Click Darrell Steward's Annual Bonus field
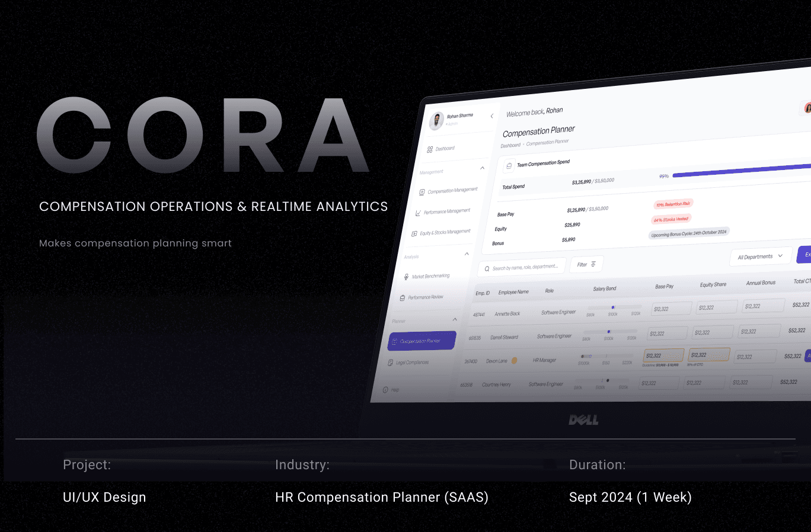The height and width of the screenshot is (532, 811). click(x=759, y=331)
